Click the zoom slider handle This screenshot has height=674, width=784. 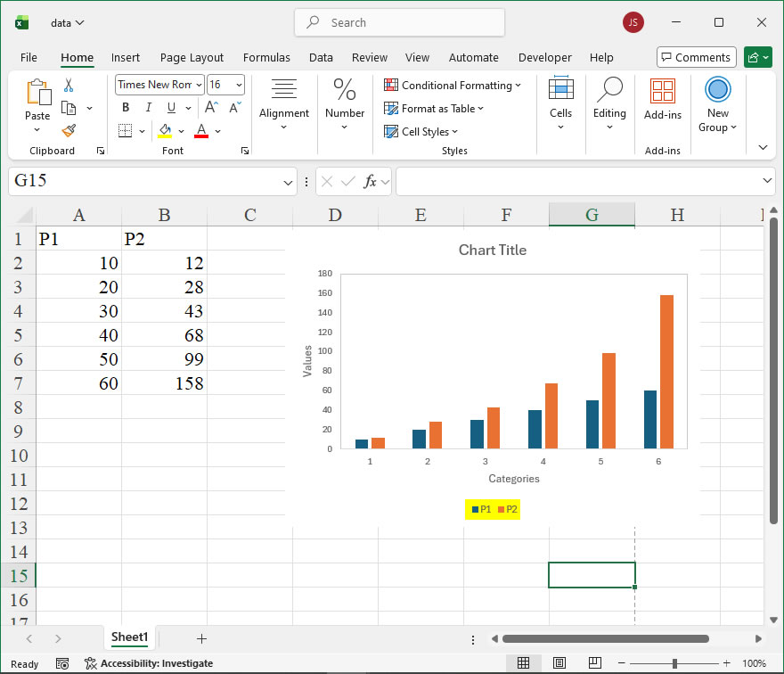[x=675, y=663]
